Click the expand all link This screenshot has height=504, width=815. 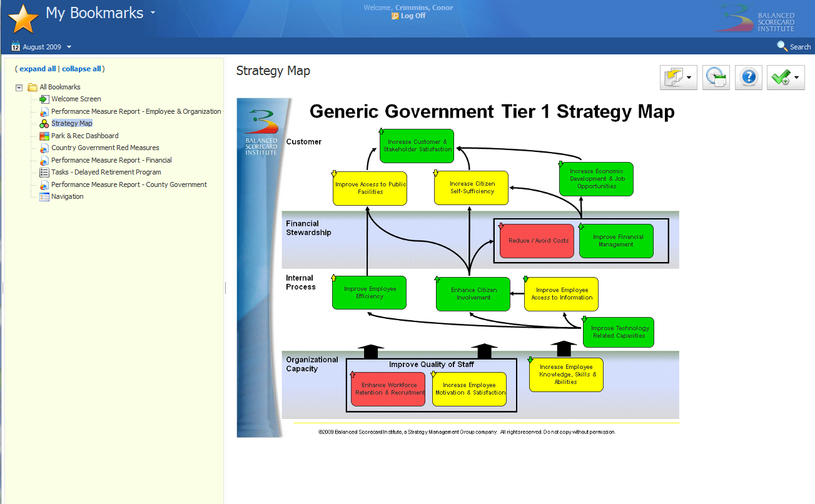pos(38,69)
